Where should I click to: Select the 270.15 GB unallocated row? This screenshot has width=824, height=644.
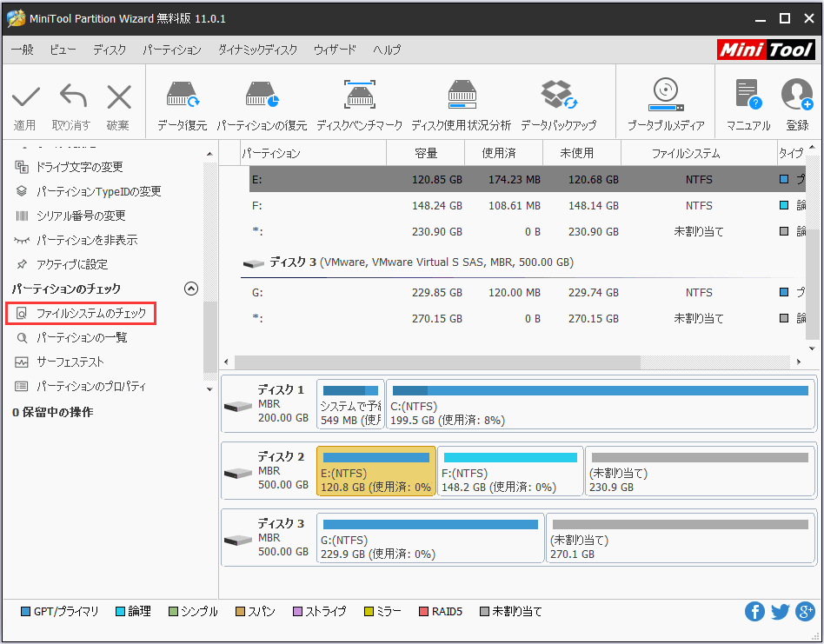[x=527, y=319]
